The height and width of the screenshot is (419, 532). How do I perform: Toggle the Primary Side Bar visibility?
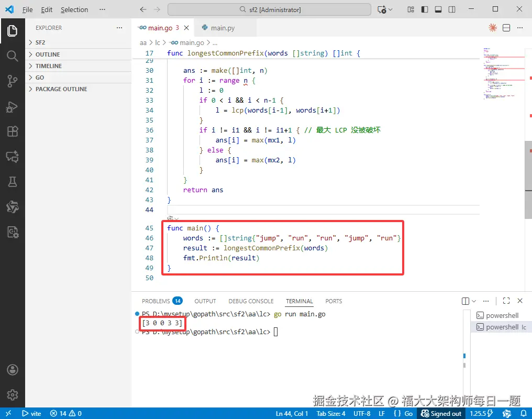click(x=425, y=9)
